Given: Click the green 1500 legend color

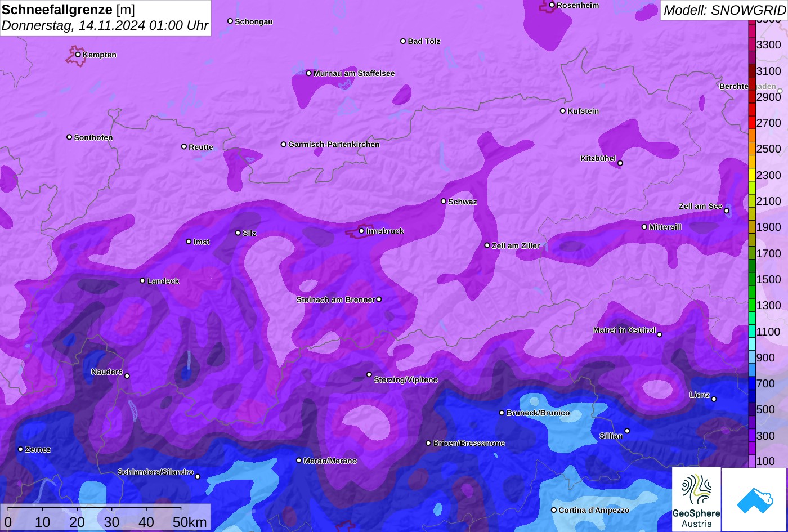Looking at the screenshot, I should coord(752,279).
